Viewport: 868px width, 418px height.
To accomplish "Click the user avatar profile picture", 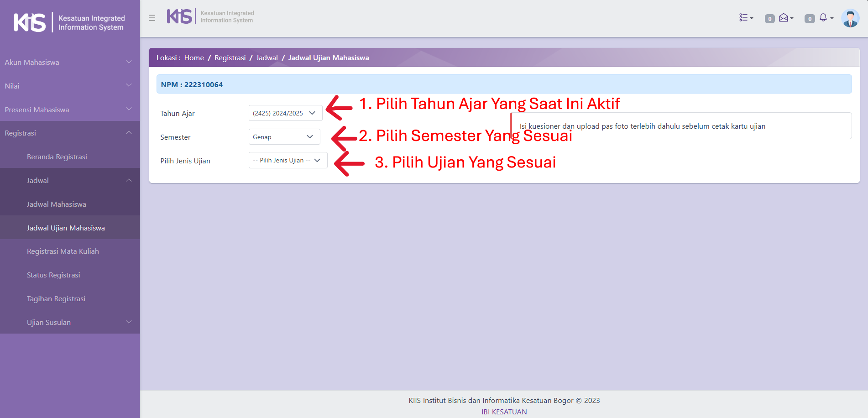I will click(850, 19).
